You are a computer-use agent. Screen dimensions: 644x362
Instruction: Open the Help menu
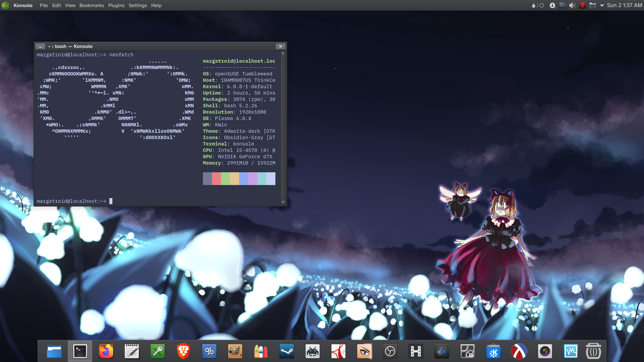[x=156, y=5]
